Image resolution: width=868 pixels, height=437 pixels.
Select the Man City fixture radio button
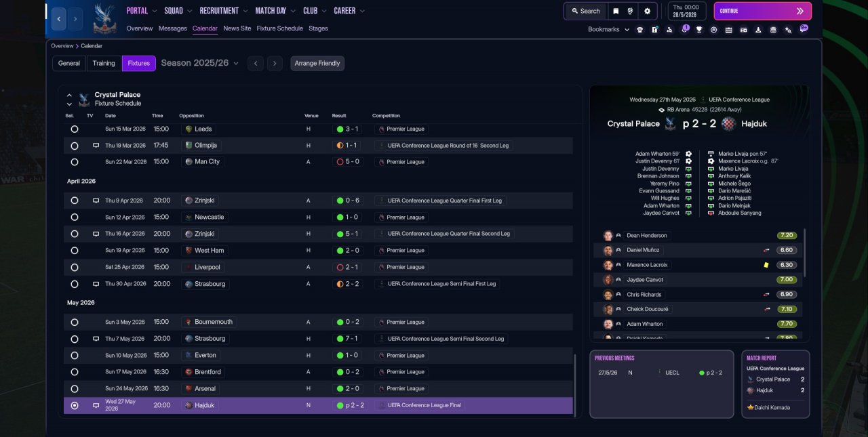pyautogui.click(x=75, y=162)
